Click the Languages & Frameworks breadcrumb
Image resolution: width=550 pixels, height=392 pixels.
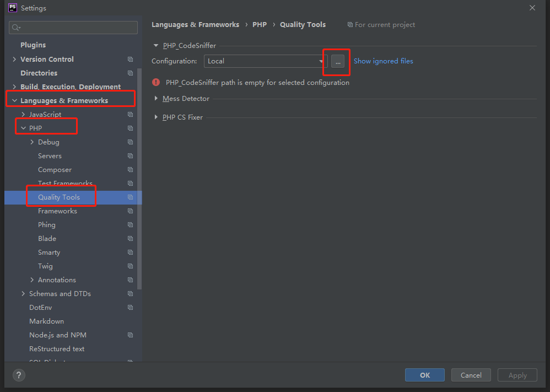tap(196, 25)
